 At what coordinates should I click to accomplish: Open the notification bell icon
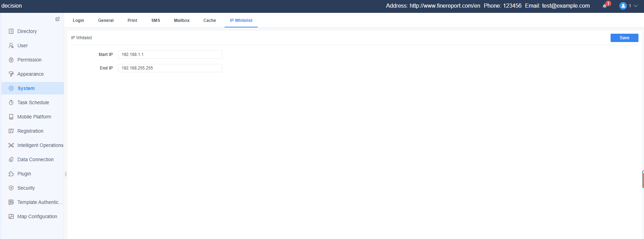pyautogui.click(x=605, y=6)
